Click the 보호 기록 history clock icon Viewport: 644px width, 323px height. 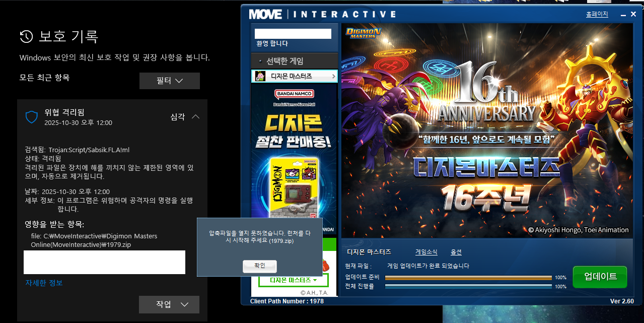coord(26,37)
